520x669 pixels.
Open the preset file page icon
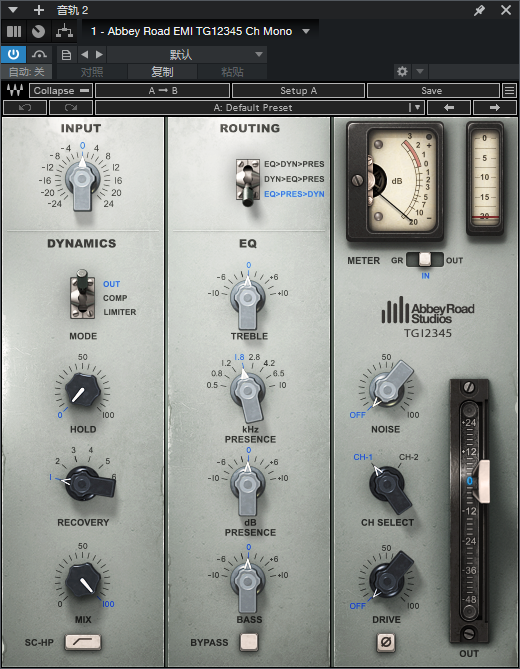pyautogui.click(x=67, y=55)
